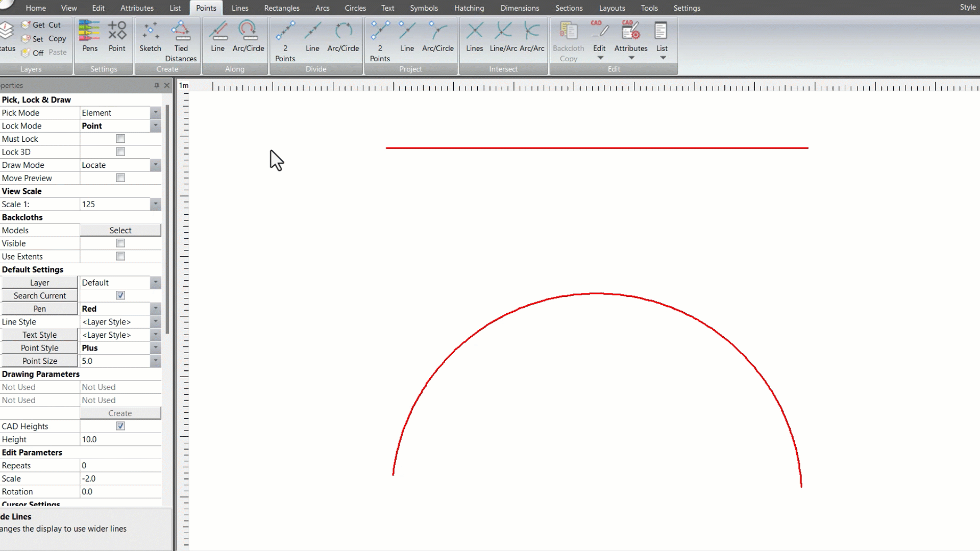Open Line Style dropdown
The image size is (980, 551).
(156, 322)
